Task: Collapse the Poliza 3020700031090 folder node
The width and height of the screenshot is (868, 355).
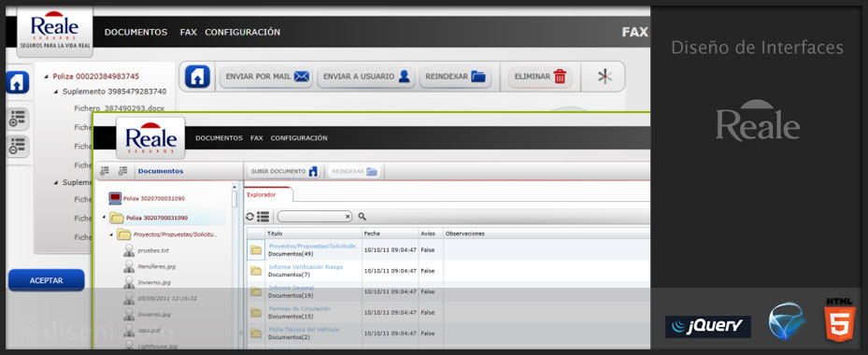Action: coord(104,218)
